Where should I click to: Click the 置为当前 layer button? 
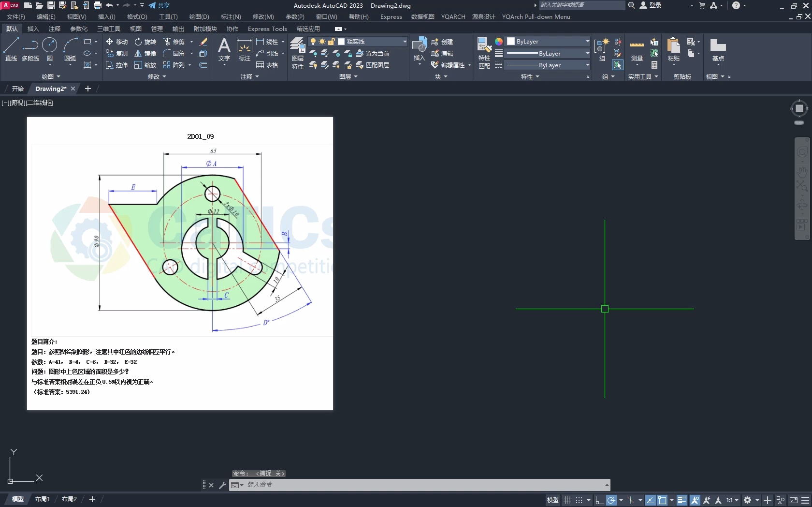pyautogui.click(x=372, y=53)
